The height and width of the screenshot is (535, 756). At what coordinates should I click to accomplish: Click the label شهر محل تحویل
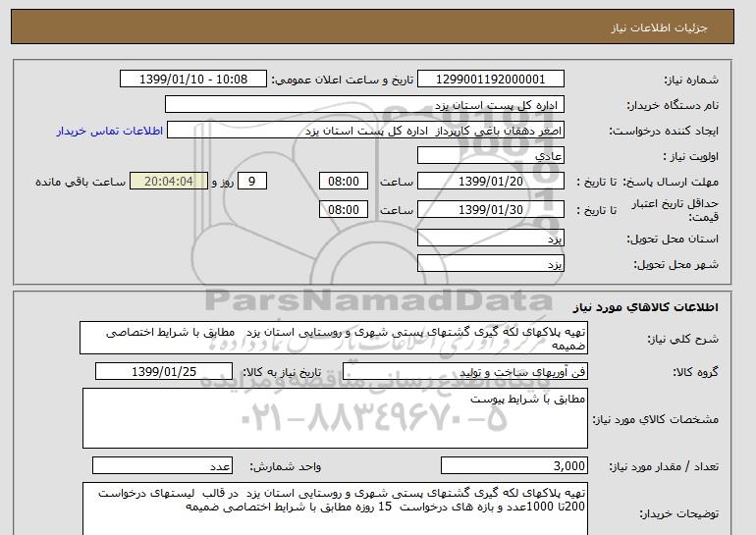675,265
